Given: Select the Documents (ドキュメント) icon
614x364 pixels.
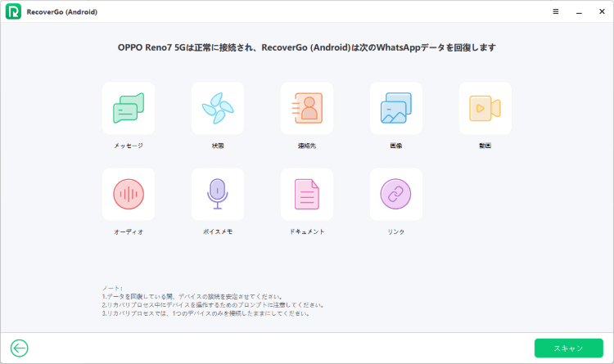Looking at the screenshot, I should pyautogui.click(x=307, y=194).
